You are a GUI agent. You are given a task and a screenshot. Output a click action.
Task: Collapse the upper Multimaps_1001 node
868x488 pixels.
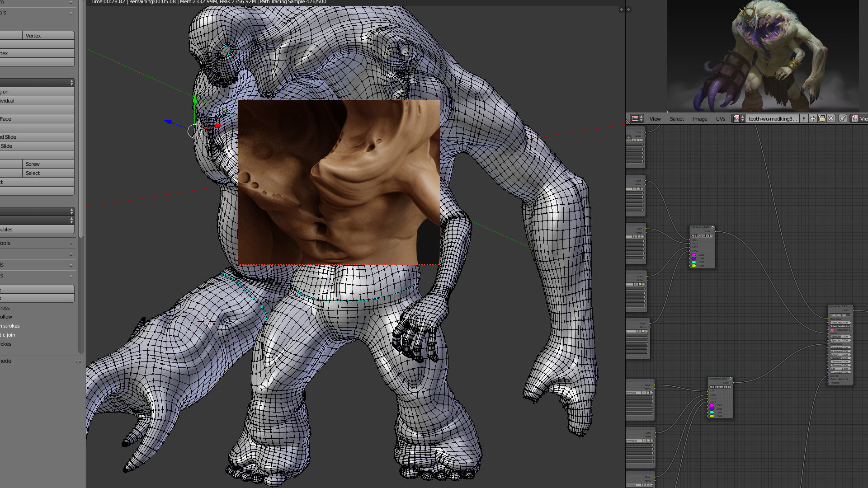point(692,227)
